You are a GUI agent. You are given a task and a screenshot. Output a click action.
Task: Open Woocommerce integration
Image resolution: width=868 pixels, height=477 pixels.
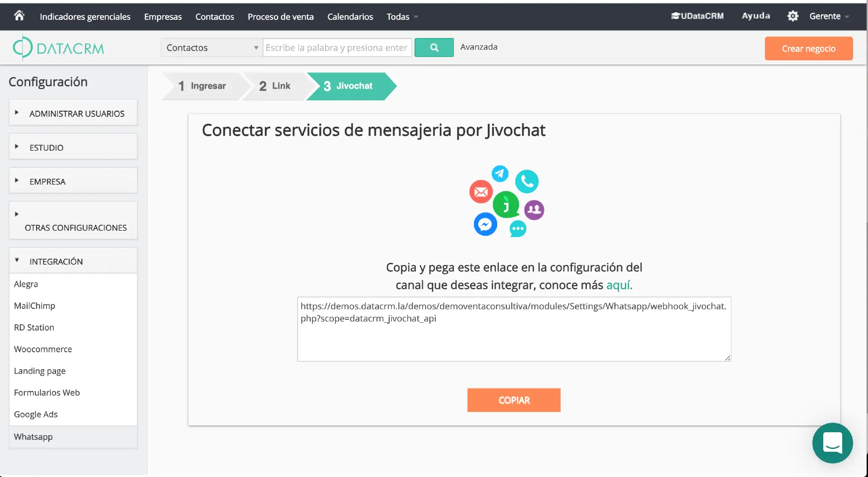43,349
